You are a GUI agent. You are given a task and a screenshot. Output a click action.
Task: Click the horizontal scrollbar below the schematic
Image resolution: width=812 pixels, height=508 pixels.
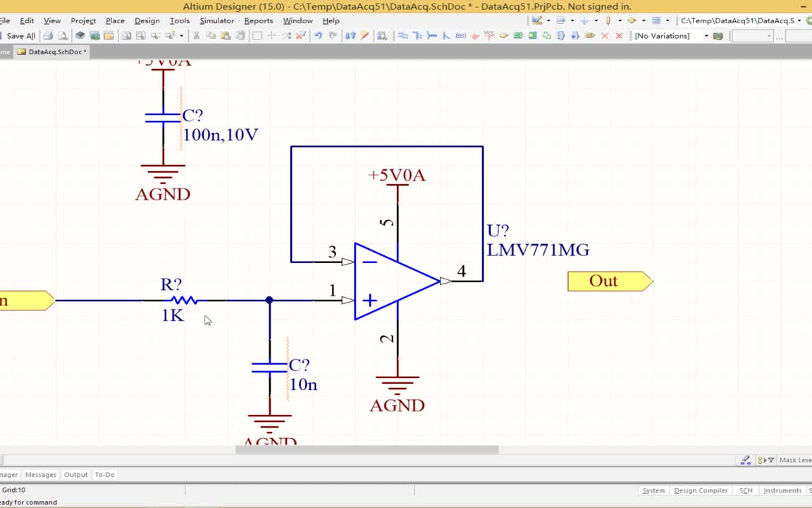[x=367, y=449]
